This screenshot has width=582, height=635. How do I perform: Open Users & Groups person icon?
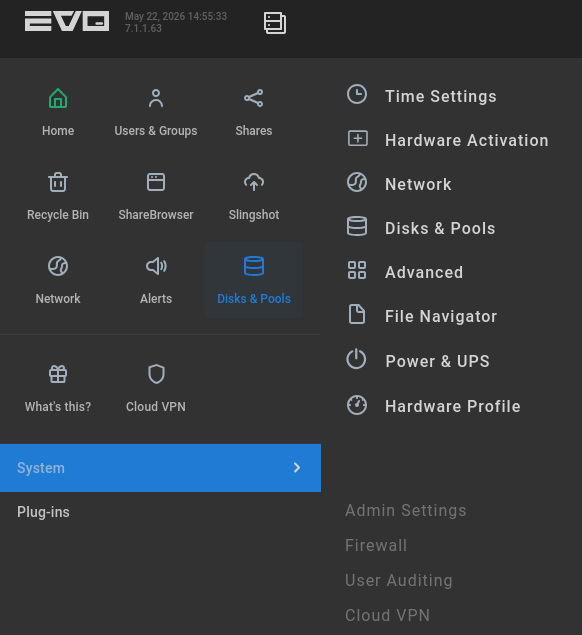tap(156, 98)
